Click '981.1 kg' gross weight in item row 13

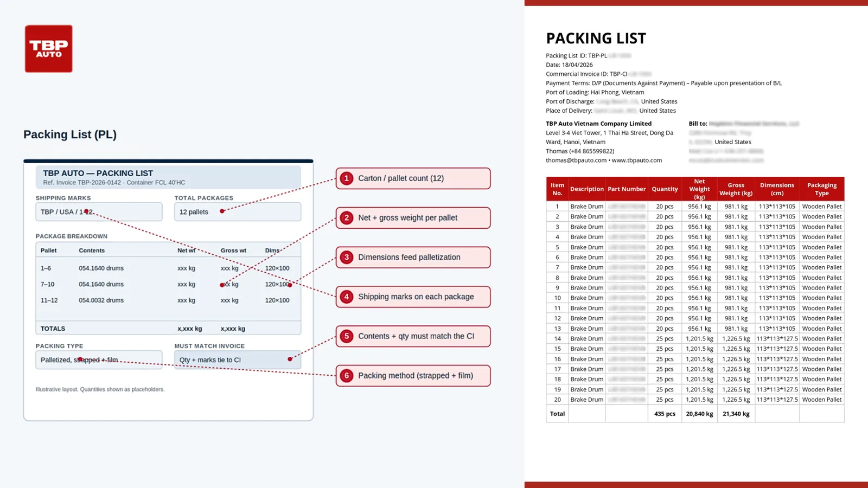click(736, 329)
